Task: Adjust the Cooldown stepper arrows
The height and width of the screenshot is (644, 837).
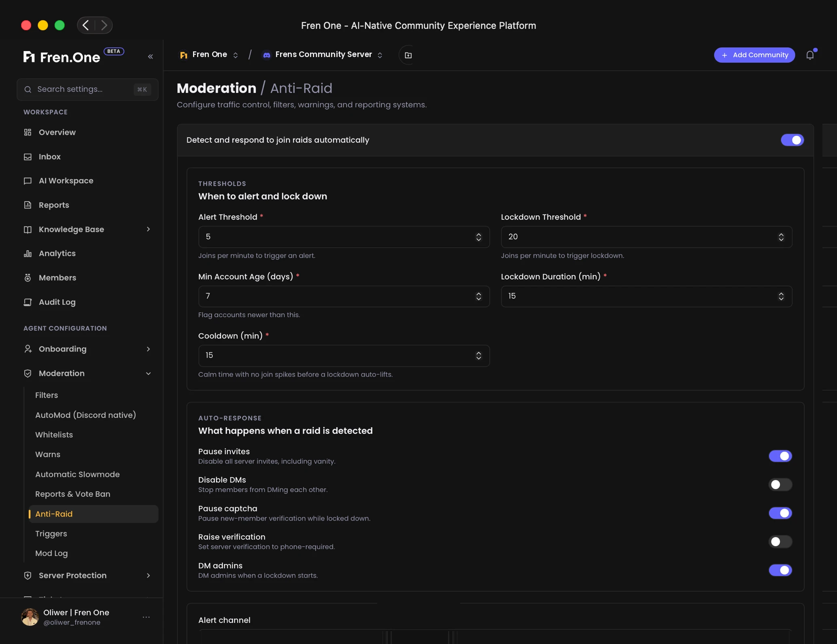Action: tap(478, 356)
